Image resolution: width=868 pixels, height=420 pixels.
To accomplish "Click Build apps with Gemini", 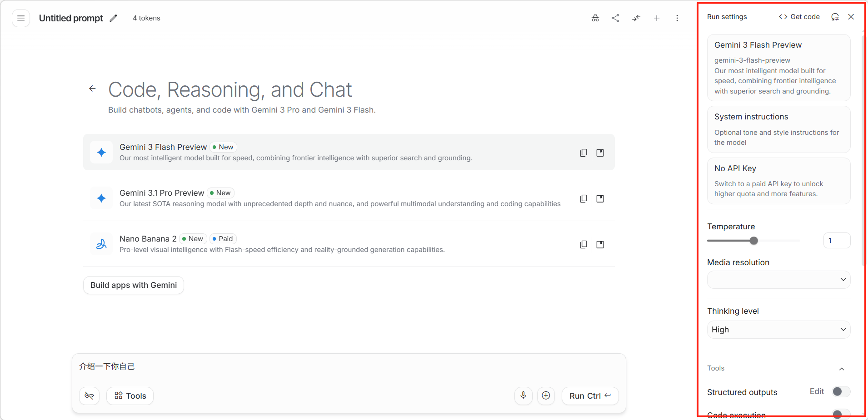I will (134, 285).
